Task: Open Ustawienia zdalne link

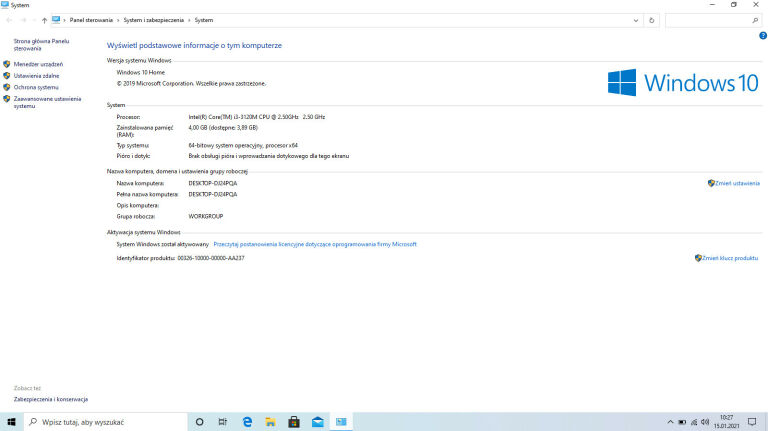Action: click(x=36, y=76)
